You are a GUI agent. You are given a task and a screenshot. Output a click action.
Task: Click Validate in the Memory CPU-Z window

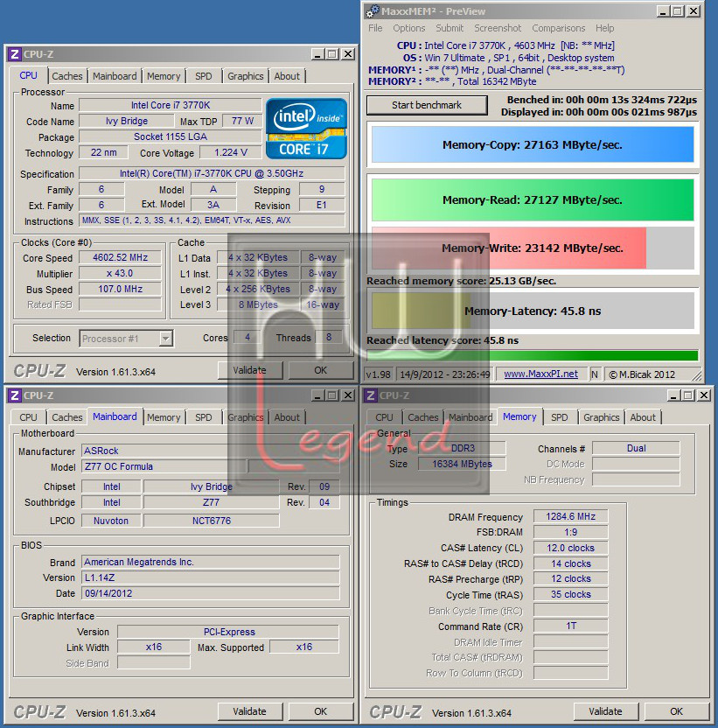pos(606,711)
